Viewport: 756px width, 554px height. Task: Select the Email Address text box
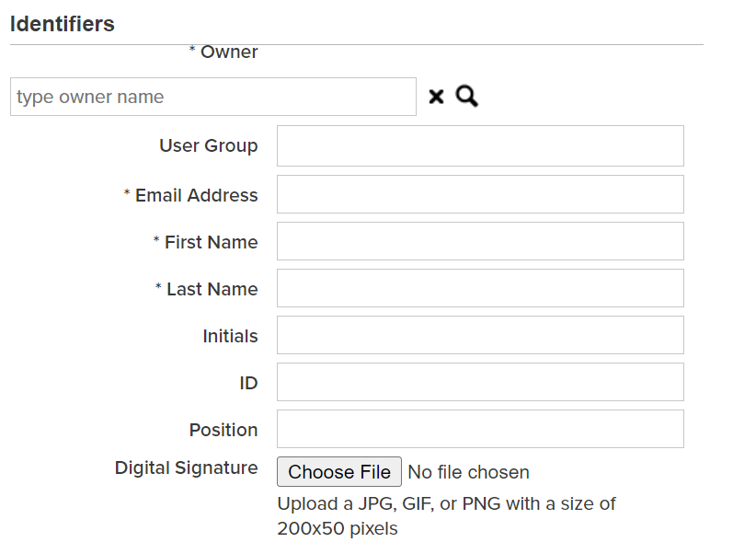click(480, 194)
